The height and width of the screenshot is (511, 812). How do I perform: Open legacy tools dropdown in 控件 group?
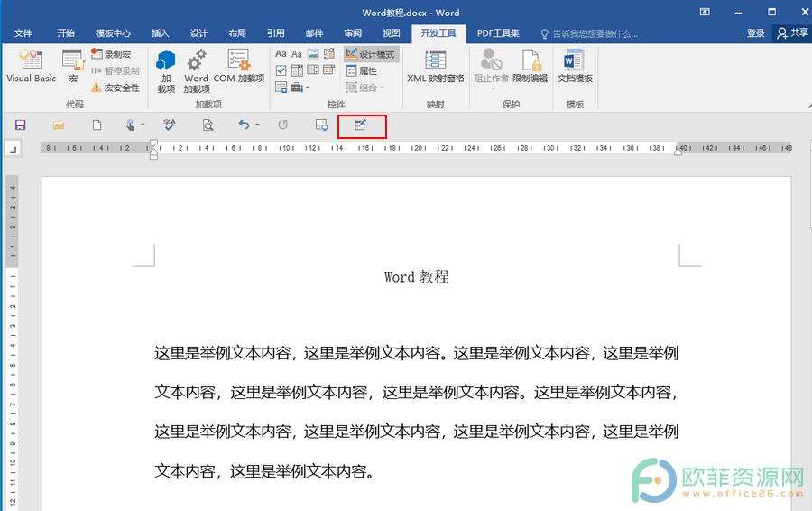point(300,87)
